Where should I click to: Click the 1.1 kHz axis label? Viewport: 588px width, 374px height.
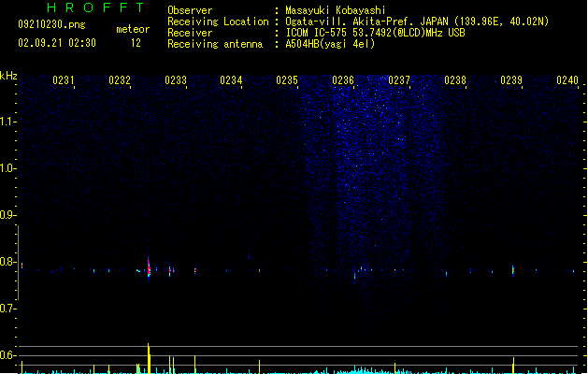coord(7,122)
